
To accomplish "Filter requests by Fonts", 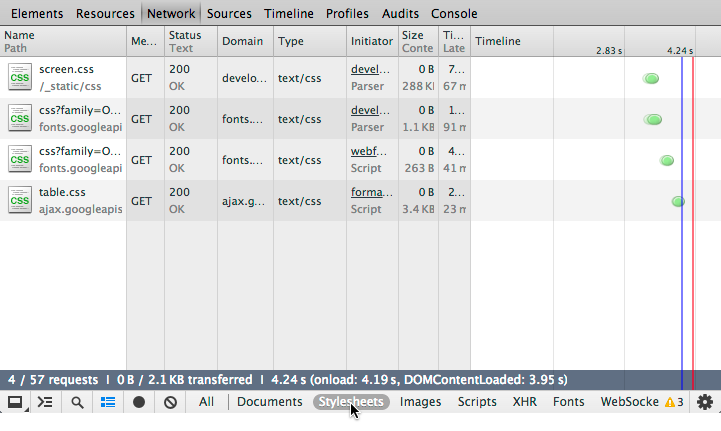I will [x=568, y=402].
